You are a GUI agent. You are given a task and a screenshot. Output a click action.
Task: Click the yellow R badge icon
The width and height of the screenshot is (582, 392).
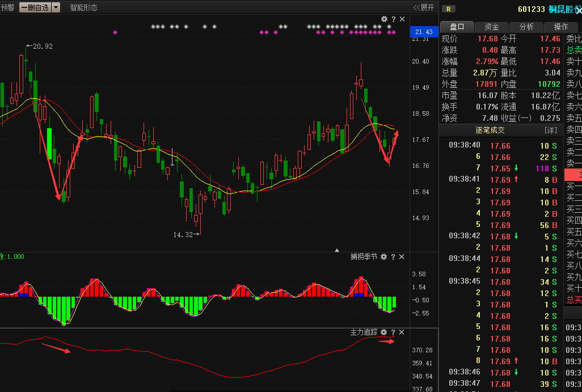click(449, 9)
